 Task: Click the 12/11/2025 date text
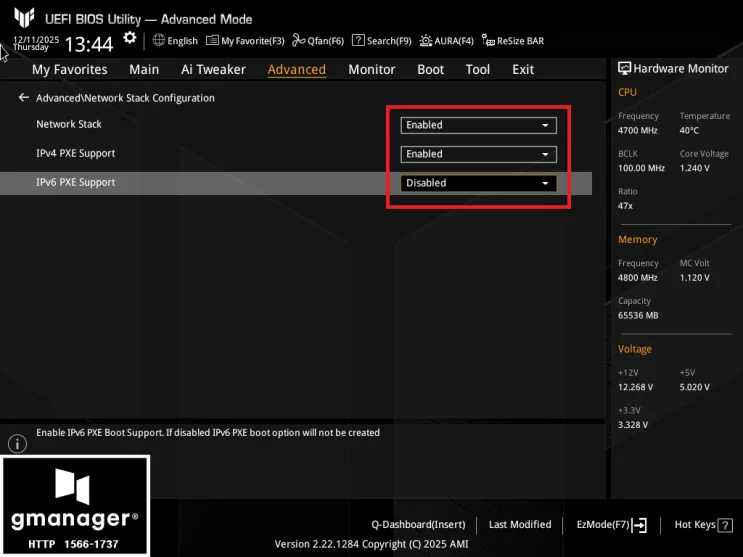36,39
